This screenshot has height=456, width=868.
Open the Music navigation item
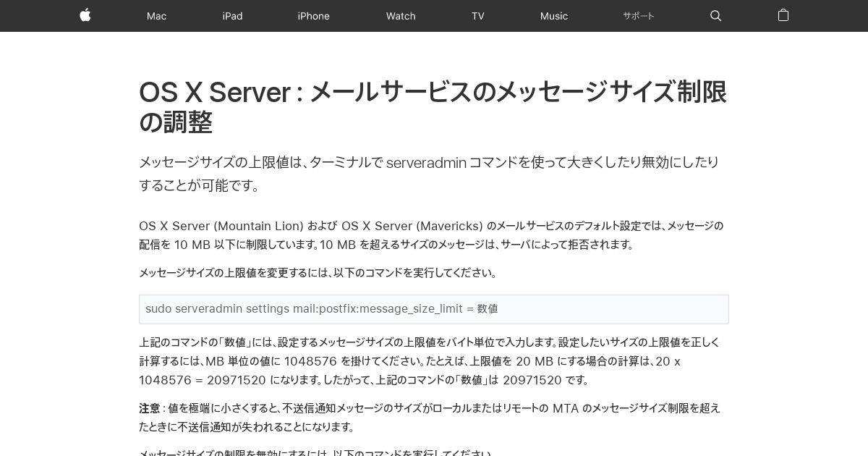click(x=554, y=16)
